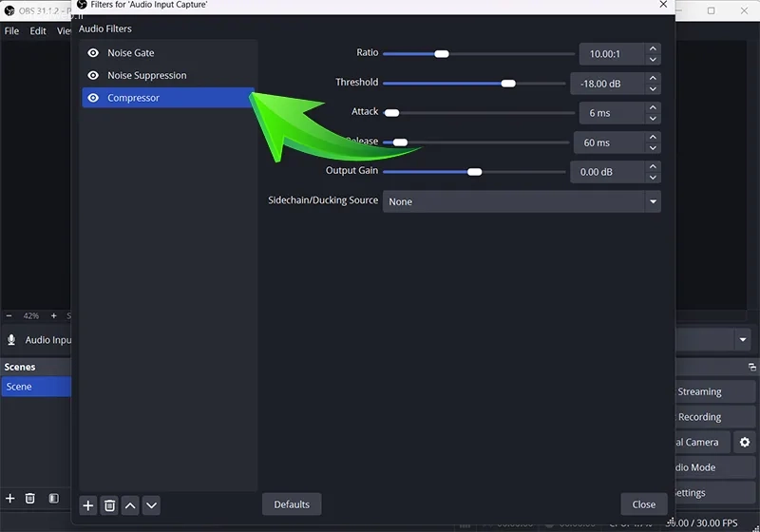The height and width of the screenshot is (532, 760).
Task: Delete the scene using trash icon
Action: point(30,499)
